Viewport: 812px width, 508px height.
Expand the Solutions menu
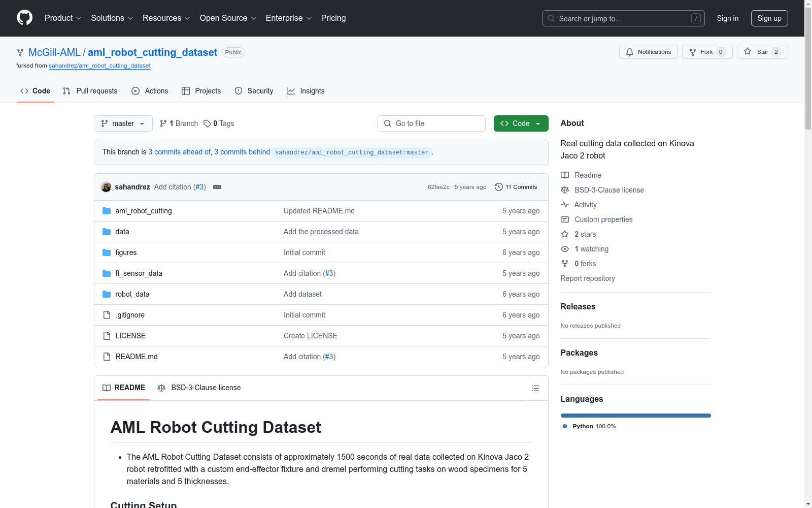pyautogui.click(x=112, y=18)
